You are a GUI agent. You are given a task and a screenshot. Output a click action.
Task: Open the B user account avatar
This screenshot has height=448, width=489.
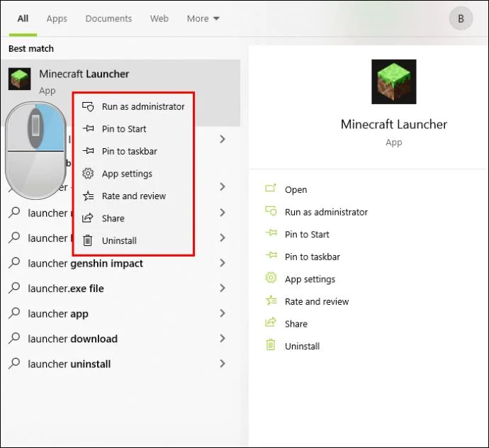461,18
